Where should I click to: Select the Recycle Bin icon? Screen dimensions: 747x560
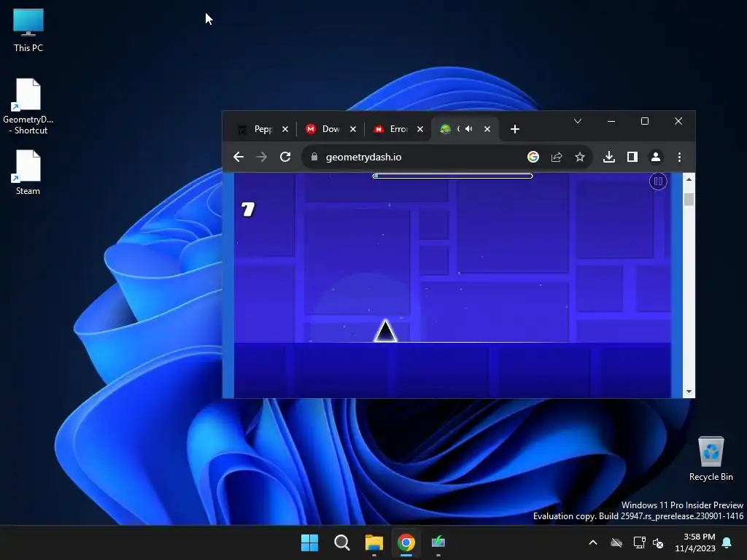(711, 459)
